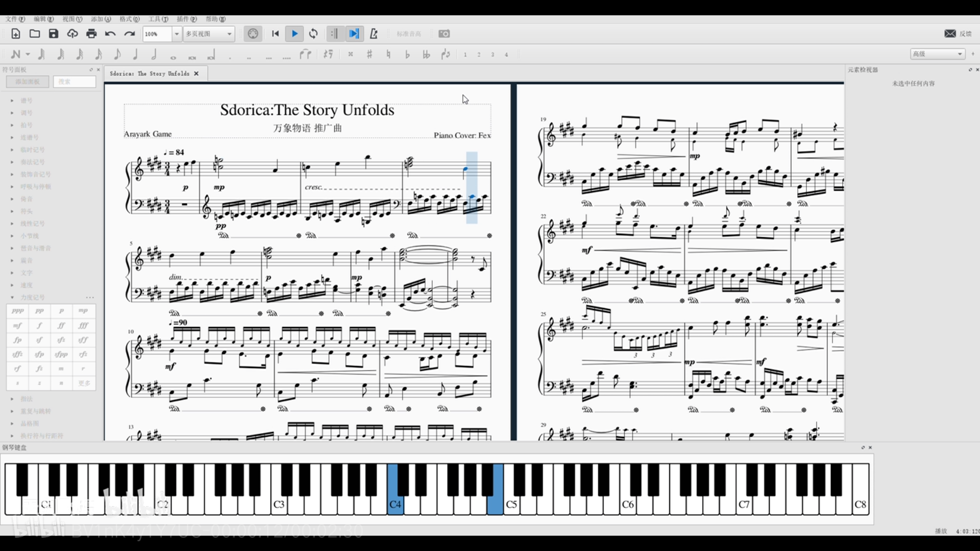
Task: Click the double sharp accidental icon
Action: pyautogui.click(x=351, y=54)
